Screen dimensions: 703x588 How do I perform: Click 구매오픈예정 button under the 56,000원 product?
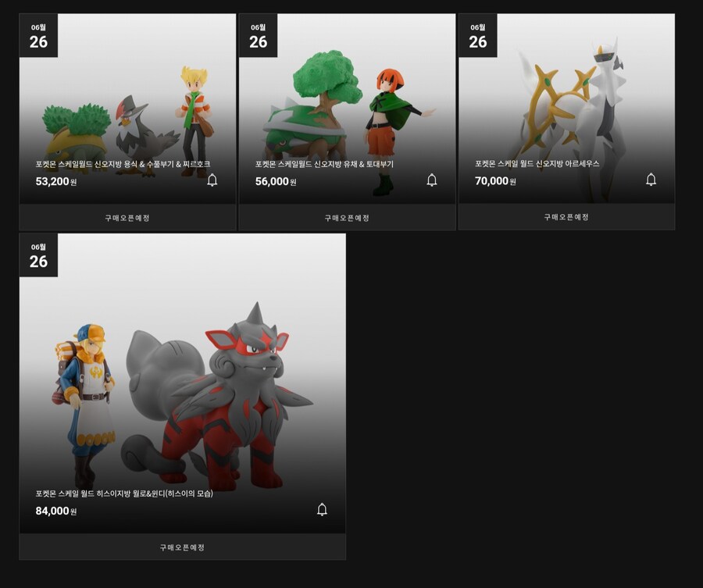tap(347, 218)
